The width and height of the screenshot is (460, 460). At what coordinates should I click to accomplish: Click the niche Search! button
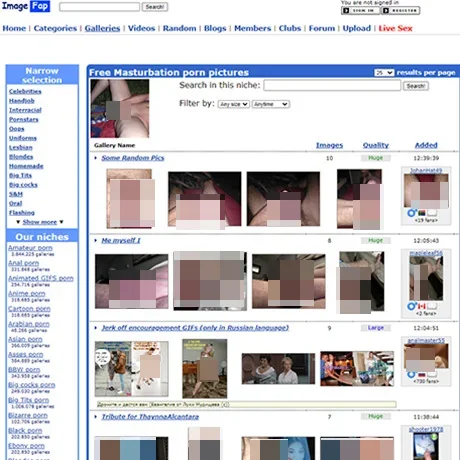click(416, 86)
